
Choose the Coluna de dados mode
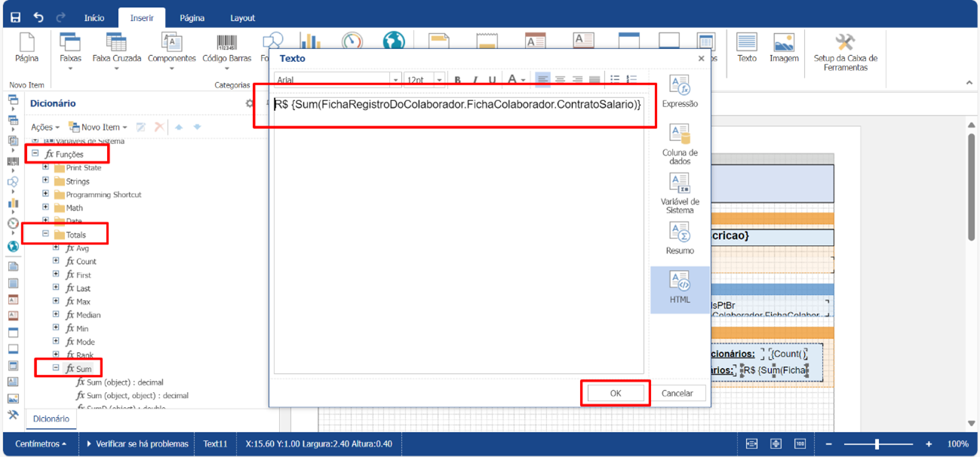680,144
